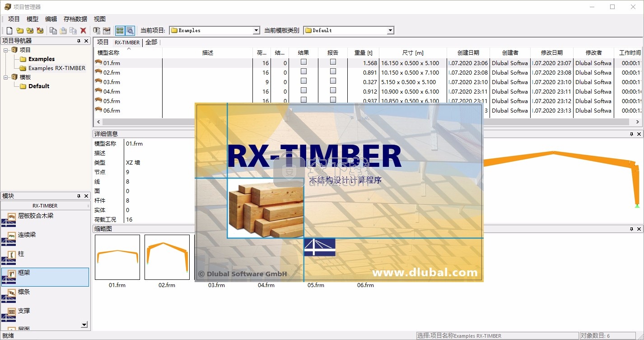Click the paste clipboard icon in toolbar

click(x=63, y=31)
